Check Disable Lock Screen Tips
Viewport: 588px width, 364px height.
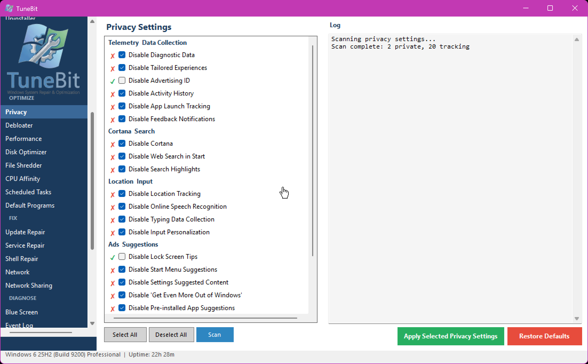point(122,256)
